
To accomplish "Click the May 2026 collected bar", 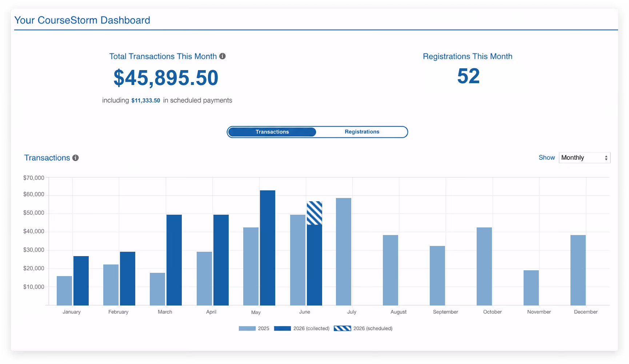I will (268, 248).
